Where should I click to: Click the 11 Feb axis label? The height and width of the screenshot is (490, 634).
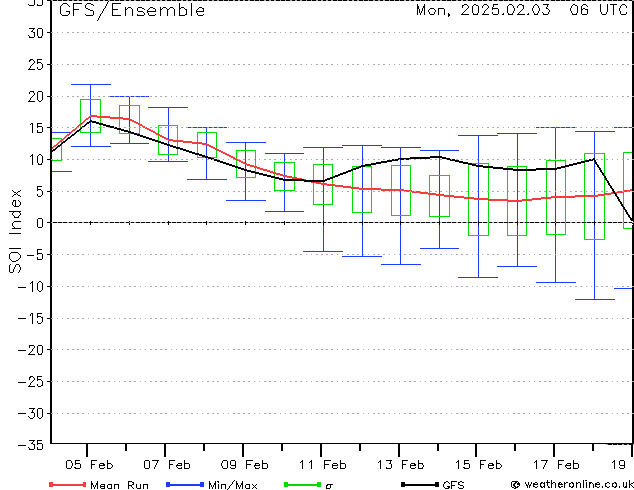[x=323, y=465]
